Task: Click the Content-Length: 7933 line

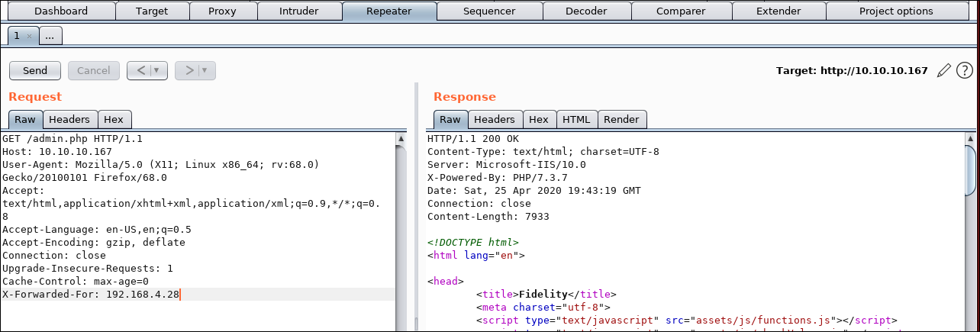Action: [x=488, y=217]
